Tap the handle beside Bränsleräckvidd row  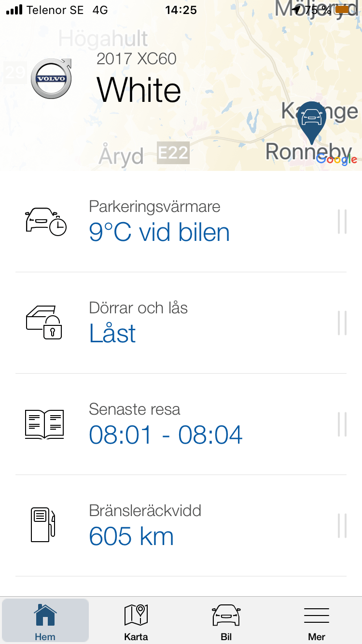342,526
